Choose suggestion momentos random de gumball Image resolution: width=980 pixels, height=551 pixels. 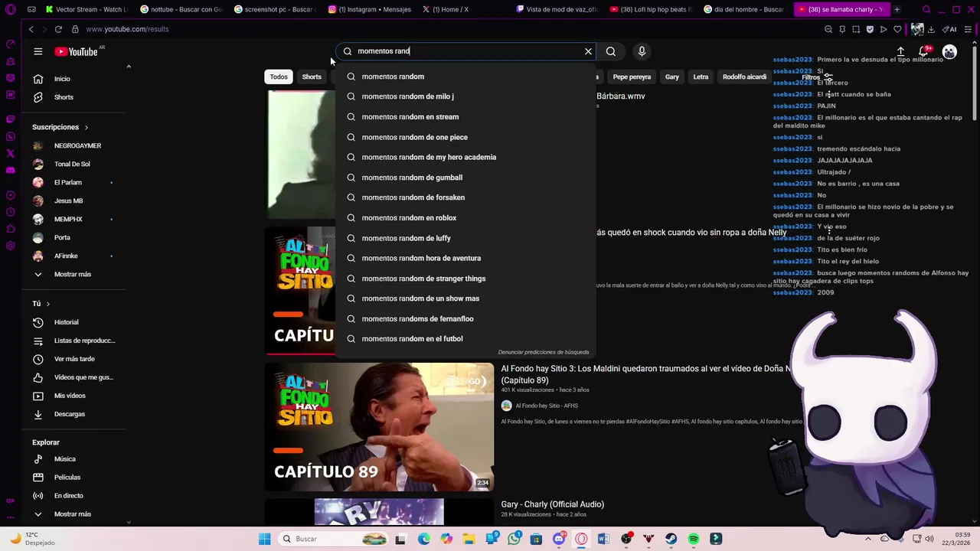[465, 178]
